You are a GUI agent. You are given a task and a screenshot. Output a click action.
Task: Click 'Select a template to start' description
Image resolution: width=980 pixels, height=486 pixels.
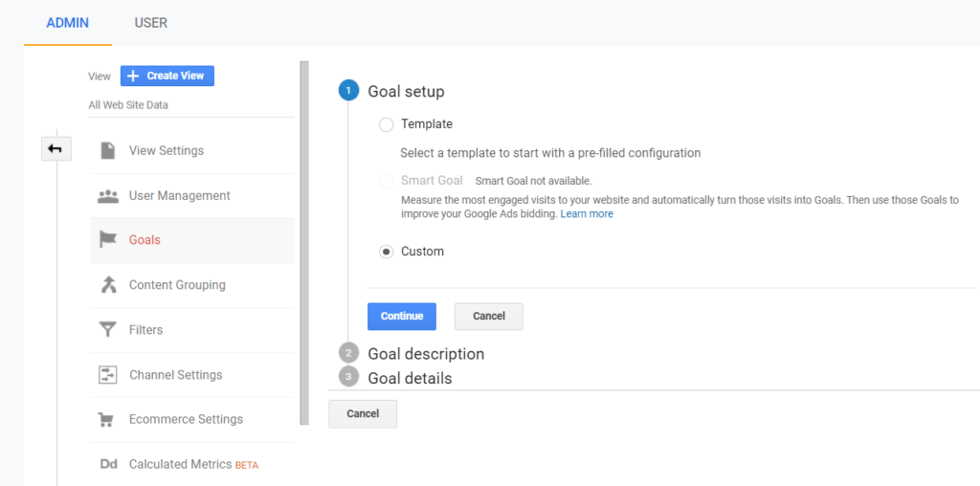click(550, 152)
